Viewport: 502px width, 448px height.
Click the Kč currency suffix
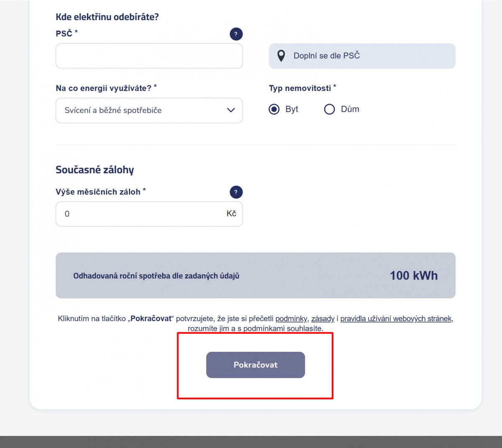coord(231,213)
